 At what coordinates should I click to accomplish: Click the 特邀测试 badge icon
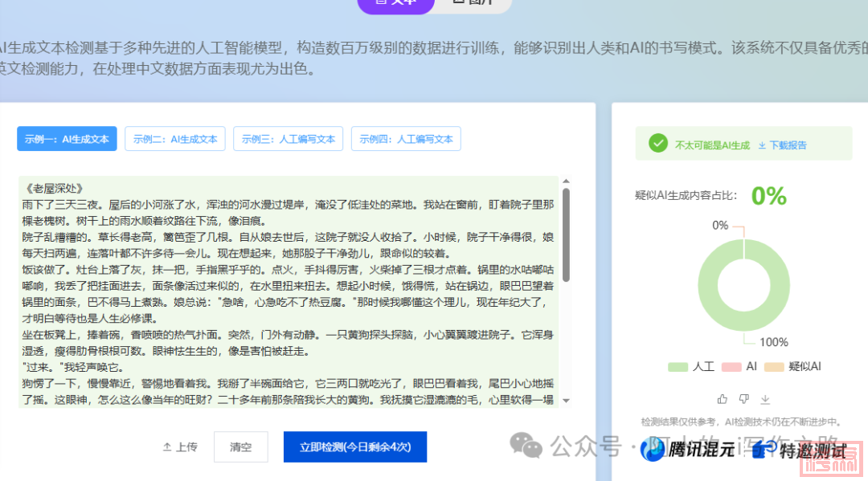click(x=764, y=451)
